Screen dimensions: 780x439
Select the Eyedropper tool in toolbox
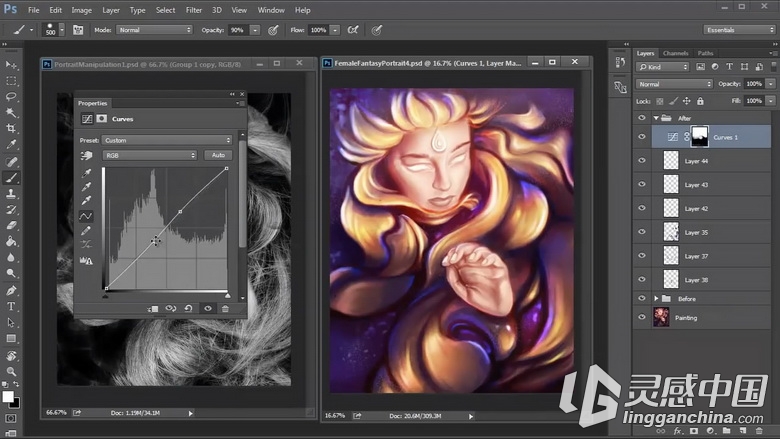click(x=11, y=145)
